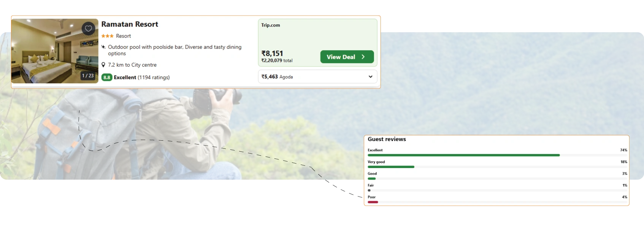Open the Ramatan Resort room photo
This screenshot has width=644, height=227.
click(55, 51)
